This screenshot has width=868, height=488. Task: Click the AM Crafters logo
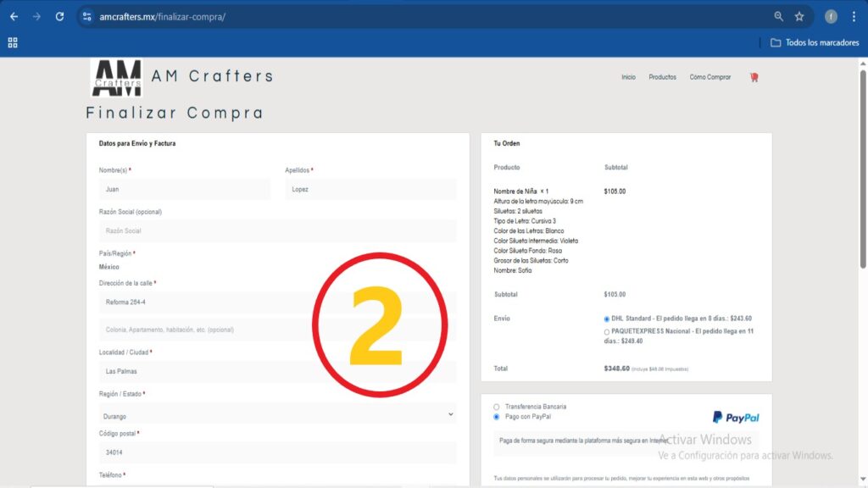117,78
